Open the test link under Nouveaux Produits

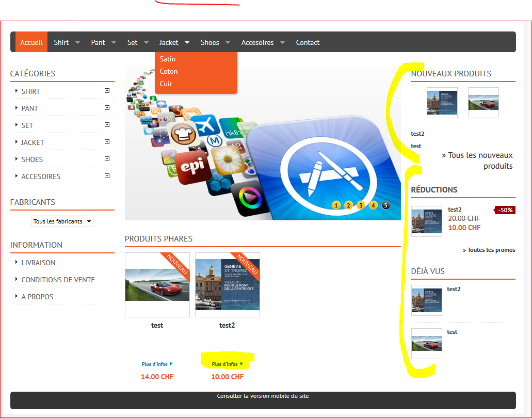[416, 146]
